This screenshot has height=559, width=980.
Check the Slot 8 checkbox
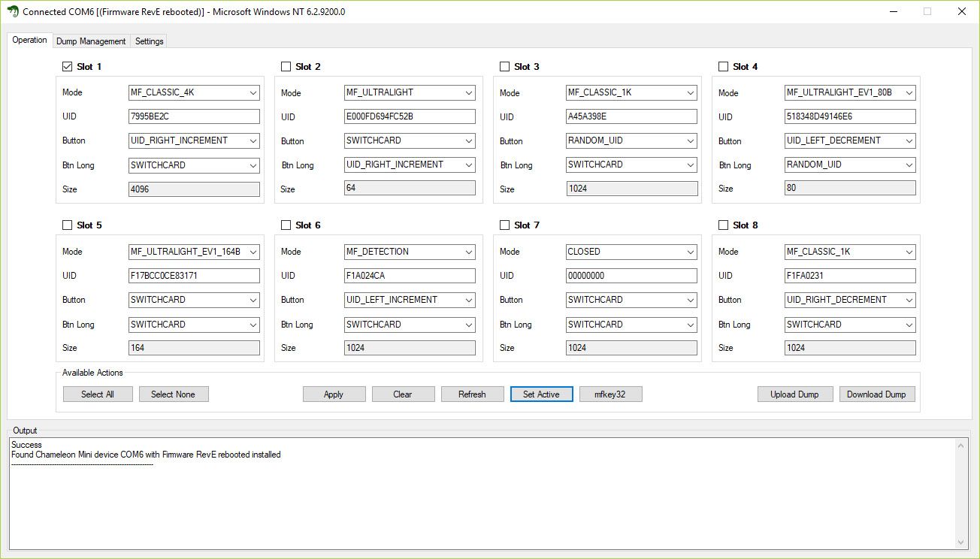tap(722, 225)
